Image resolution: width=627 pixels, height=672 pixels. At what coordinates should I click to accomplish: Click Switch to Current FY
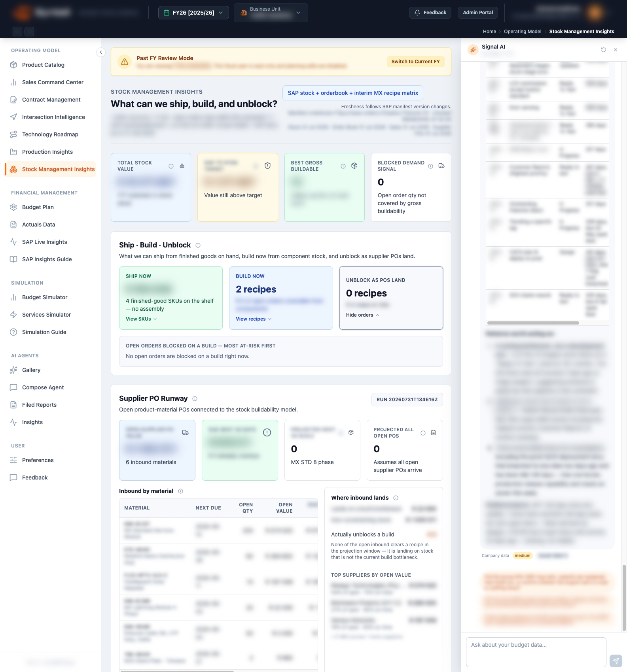(x=416, y=62)
